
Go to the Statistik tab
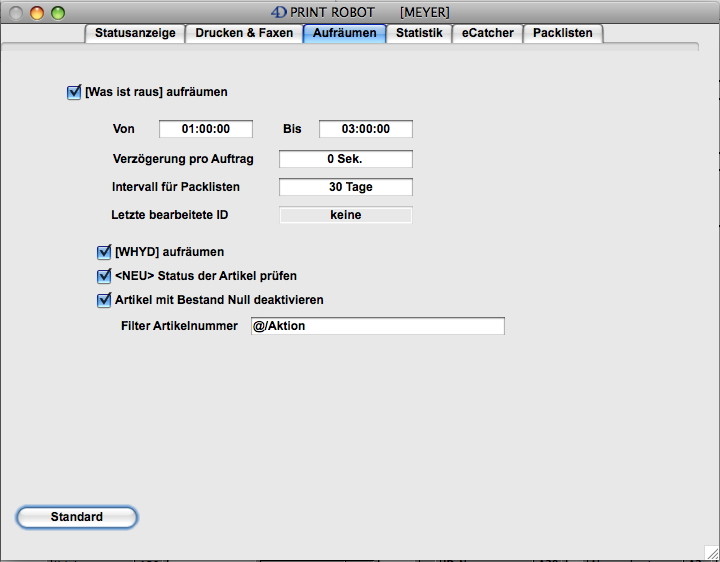[419, 33]
